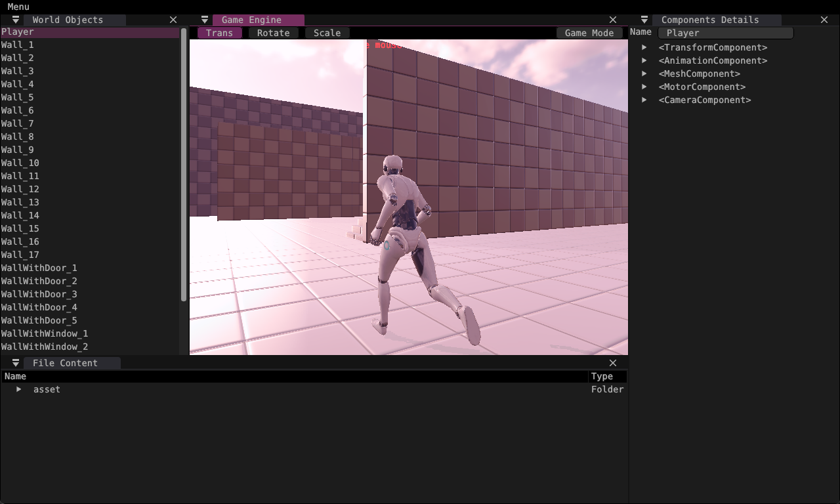Select WallWithDoor_4 in the list
The width and height of the screenshot is (840, 504).
pyautogui.click(x=90, y=307)
